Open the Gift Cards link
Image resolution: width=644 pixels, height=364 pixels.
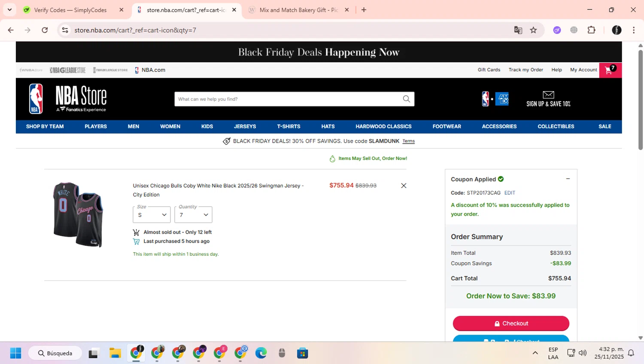[x=489, y=70]
